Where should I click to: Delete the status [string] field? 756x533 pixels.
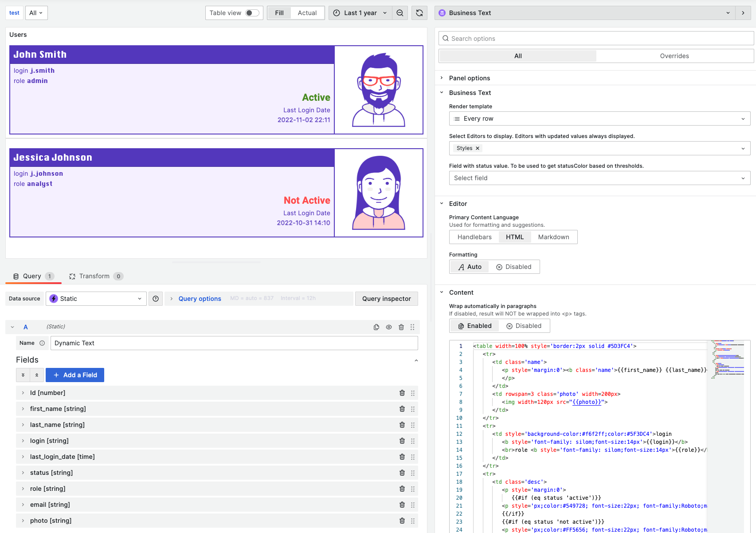coord(402,473)
